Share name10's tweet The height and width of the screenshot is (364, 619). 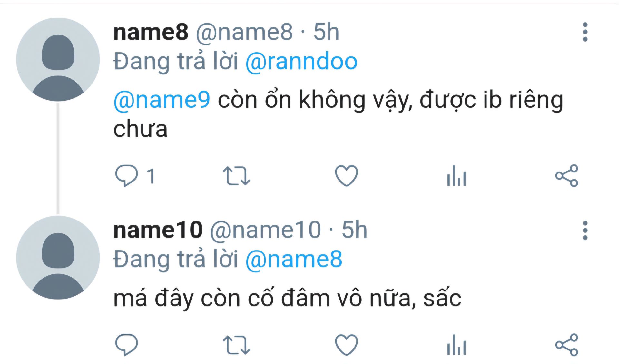coord(567,345)
